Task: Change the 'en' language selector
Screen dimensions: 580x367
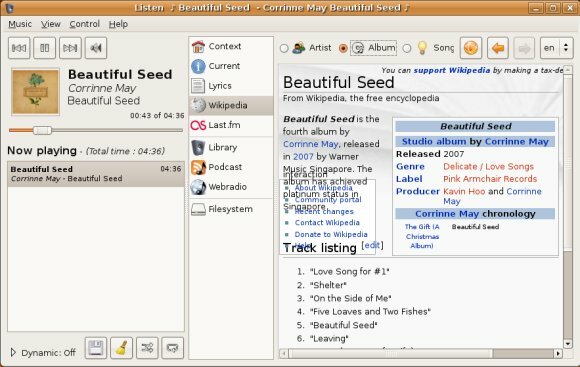Action: tap(557, 48)
